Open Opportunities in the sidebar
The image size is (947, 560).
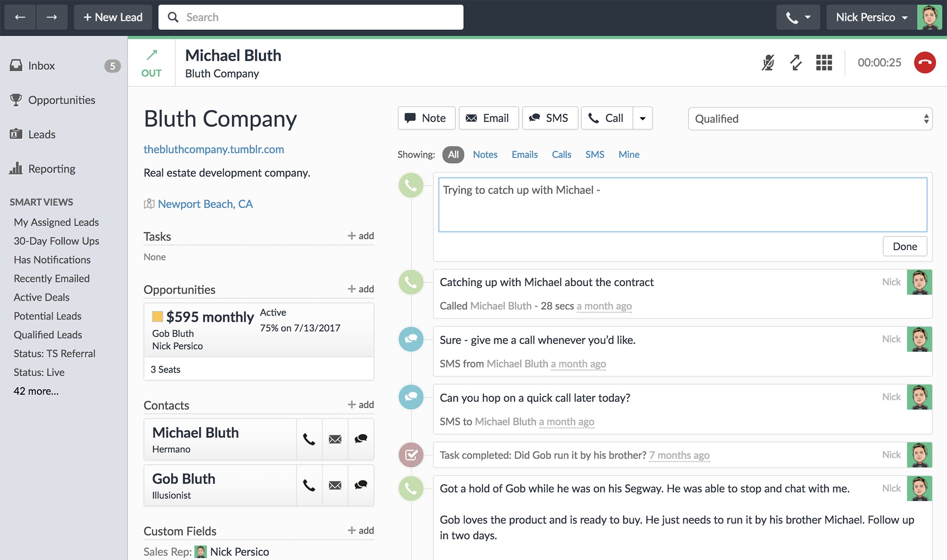click(62, 100)
